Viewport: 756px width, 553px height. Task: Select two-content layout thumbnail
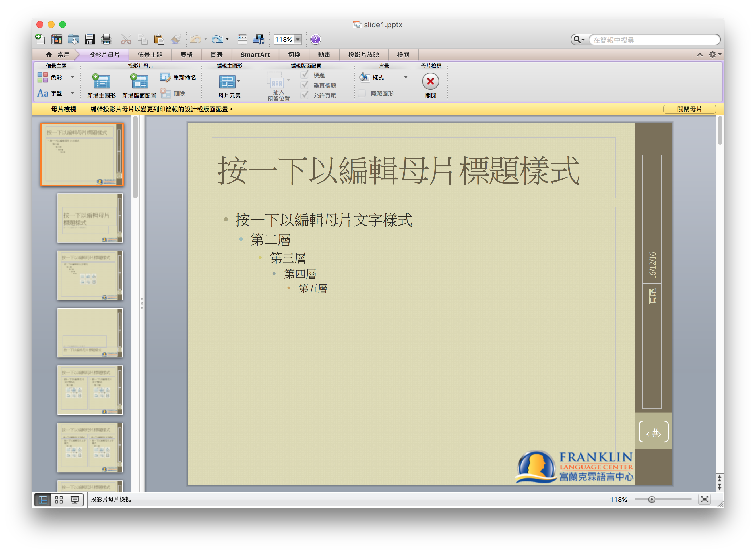[90, 390]
